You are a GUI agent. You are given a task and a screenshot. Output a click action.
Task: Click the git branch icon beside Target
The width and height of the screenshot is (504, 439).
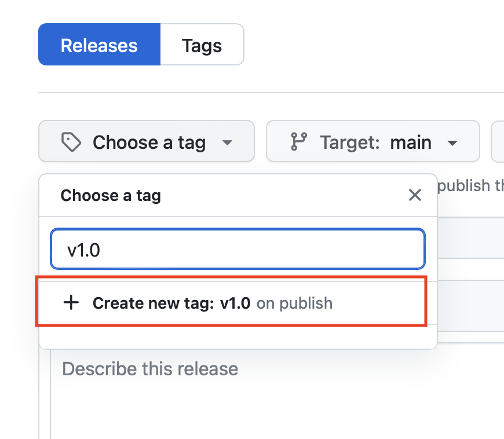tap(299, 142)
